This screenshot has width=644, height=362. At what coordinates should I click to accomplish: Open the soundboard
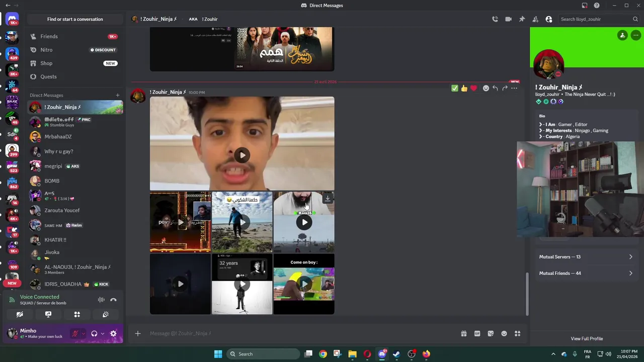click(x=106, y=314)
